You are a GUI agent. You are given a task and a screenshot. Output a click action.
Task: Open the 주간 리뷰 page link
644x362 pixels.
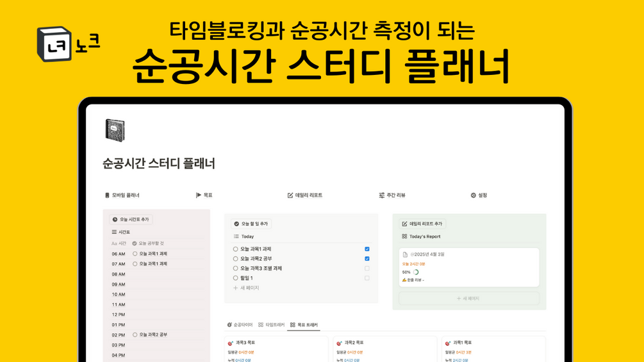pyautogui.click(x=392, y=195)
